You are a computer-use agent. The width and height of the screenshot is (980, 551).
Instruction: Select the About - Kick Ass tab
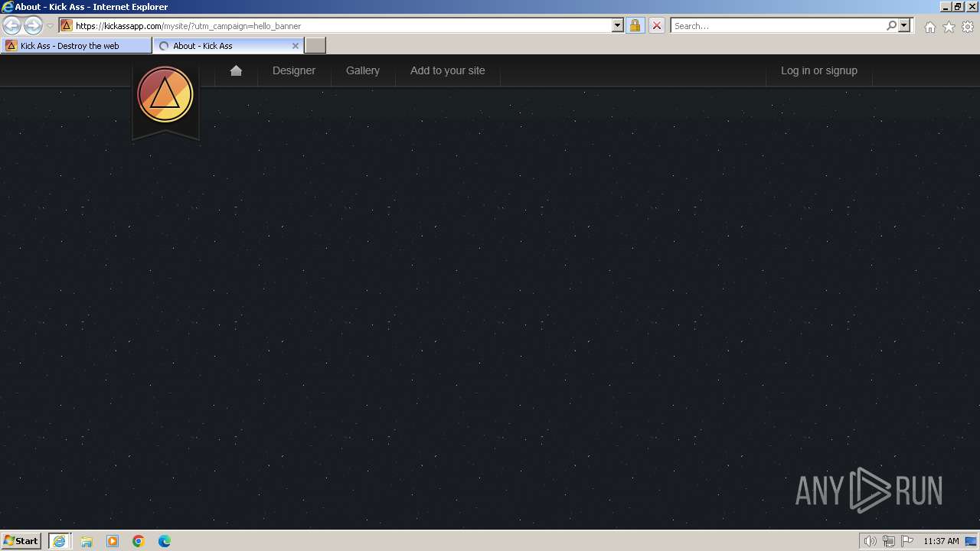coord(228,45)
